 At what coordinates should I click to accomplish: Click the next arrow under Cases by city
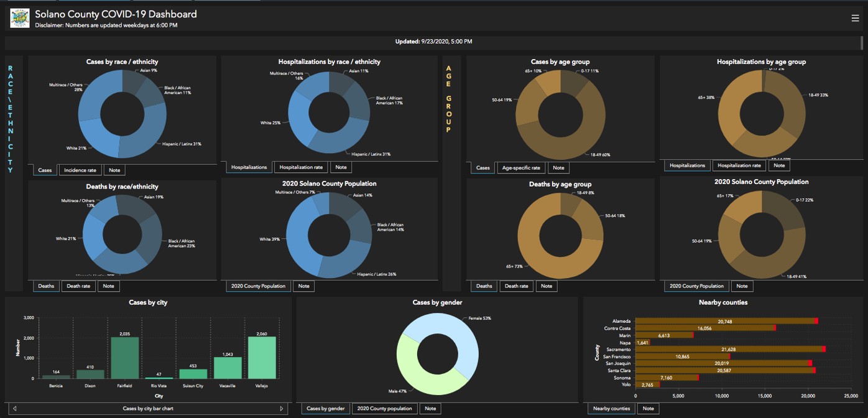[282, 409]
